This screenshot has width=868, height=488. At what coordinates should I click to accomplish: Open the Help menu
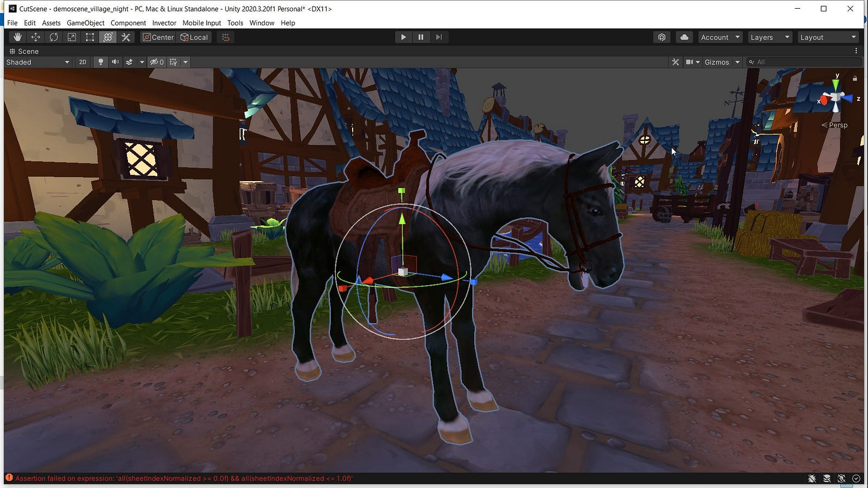point(288,23)
